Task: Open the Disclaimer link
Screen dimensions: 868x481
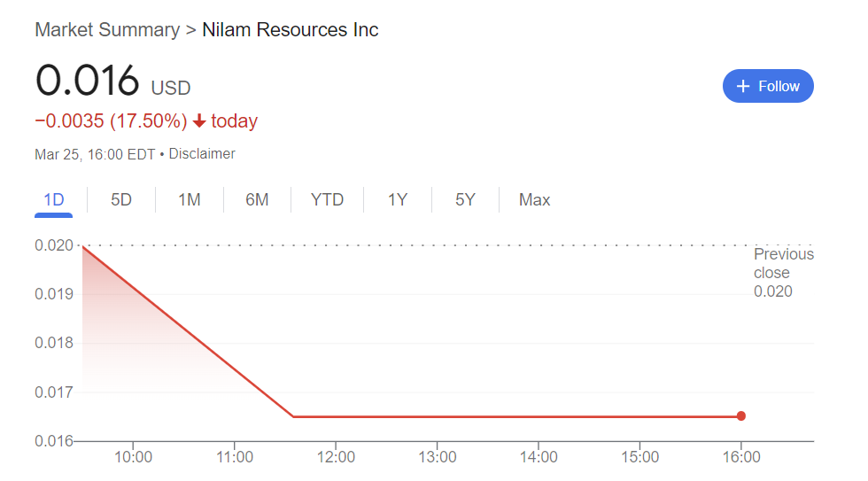Action: point(202,154)
